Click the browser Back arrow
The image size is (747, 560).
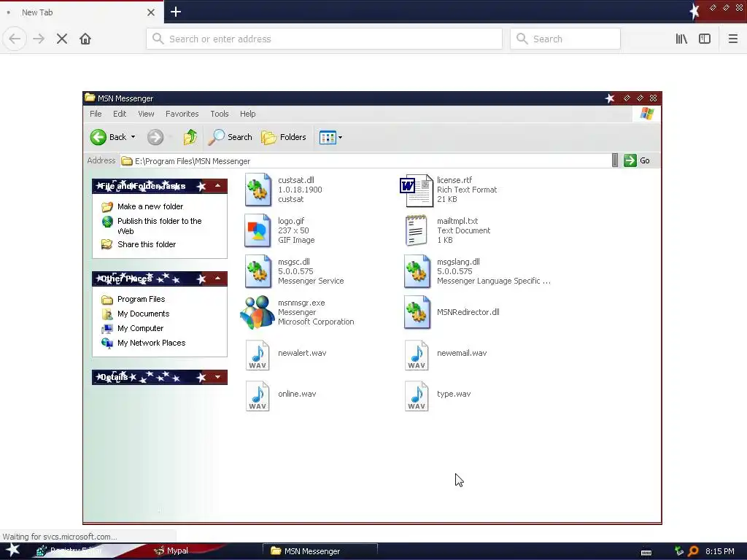coord(15,39)
